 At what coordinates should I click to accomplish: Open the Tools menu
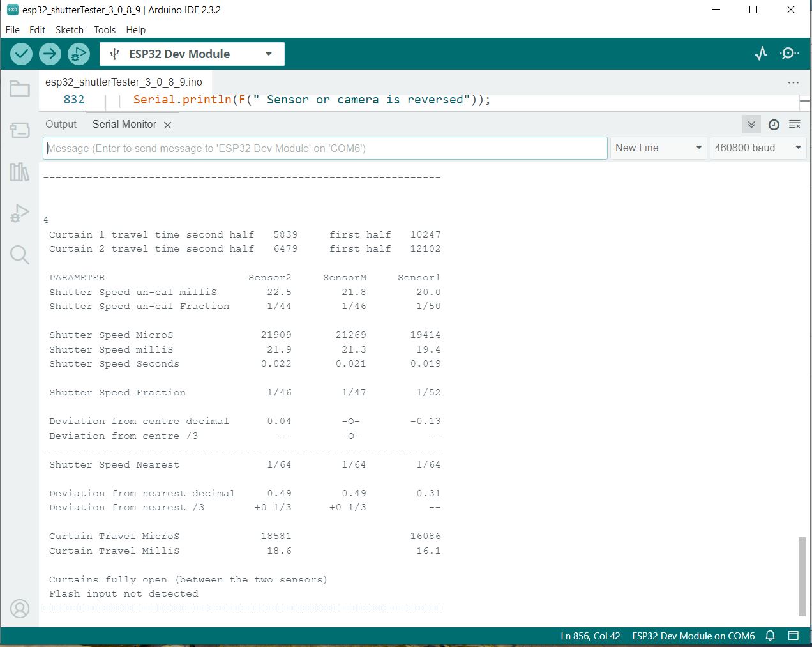(x=105, y=30)
